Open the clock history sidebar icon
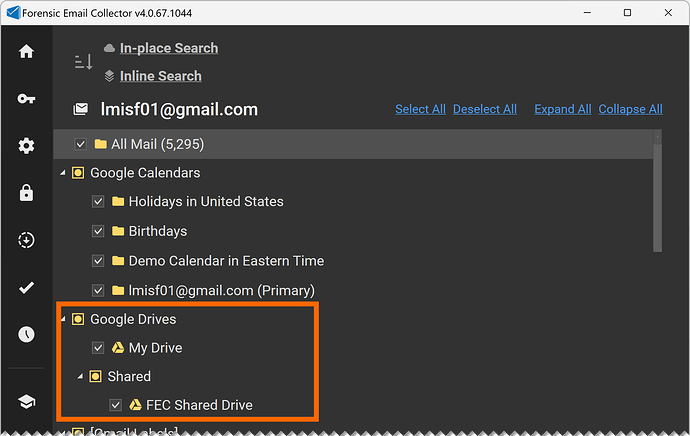This screenshot has height=436, width=690. click(27, 335)
